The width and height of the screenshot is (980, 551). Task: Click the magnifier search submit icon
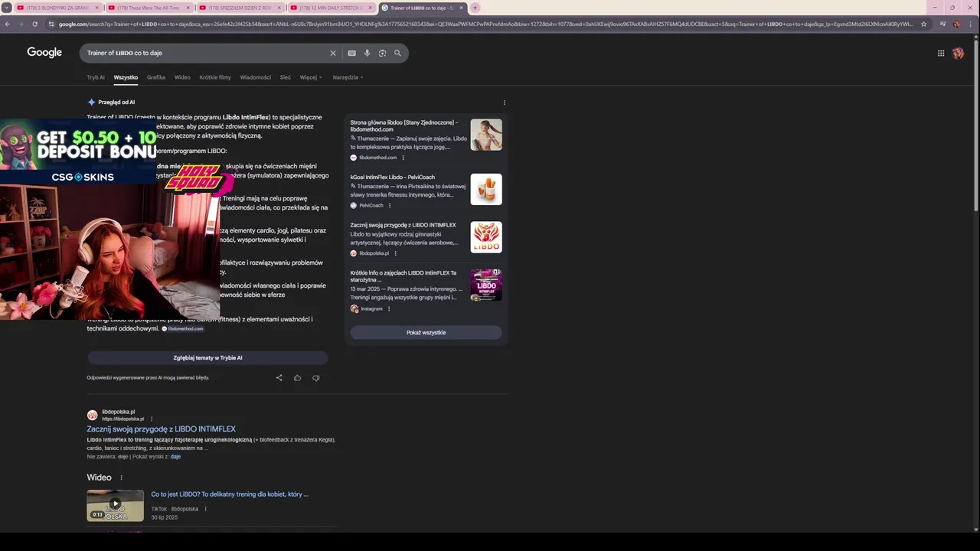coord(397,53)
